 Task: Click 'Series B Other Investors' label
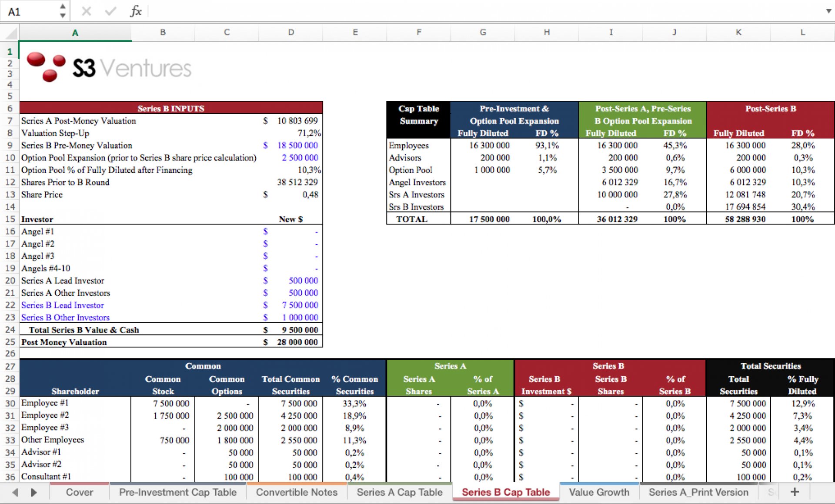66,317
